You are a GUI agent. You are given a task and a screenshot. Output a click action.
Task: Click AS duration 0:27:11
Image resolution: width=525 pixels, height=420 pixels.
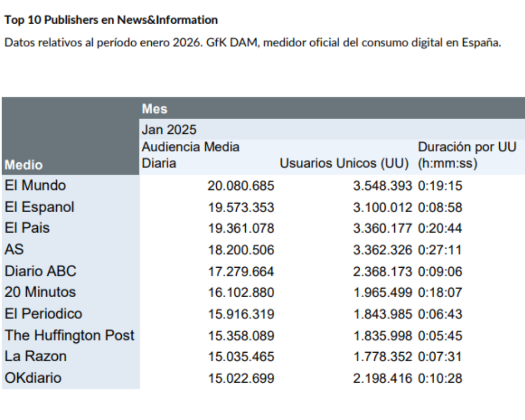pyautogui.click(x=440, y=250)
